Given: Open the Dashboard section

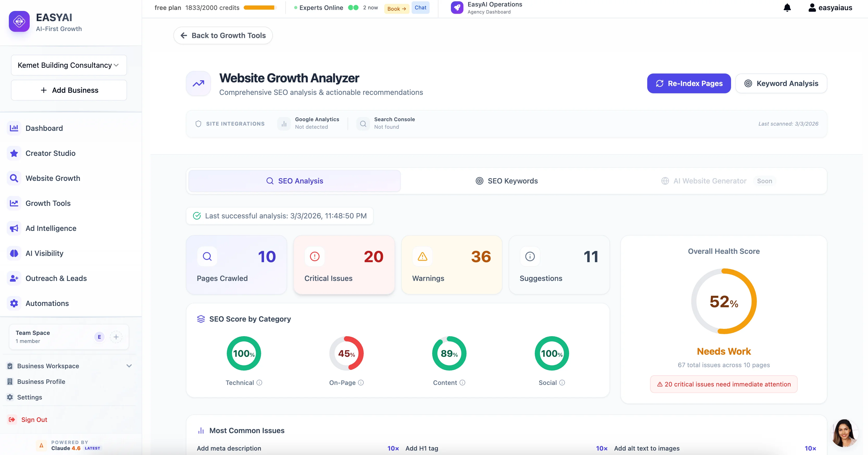Looking at the screenshot, I should [44, 128].
